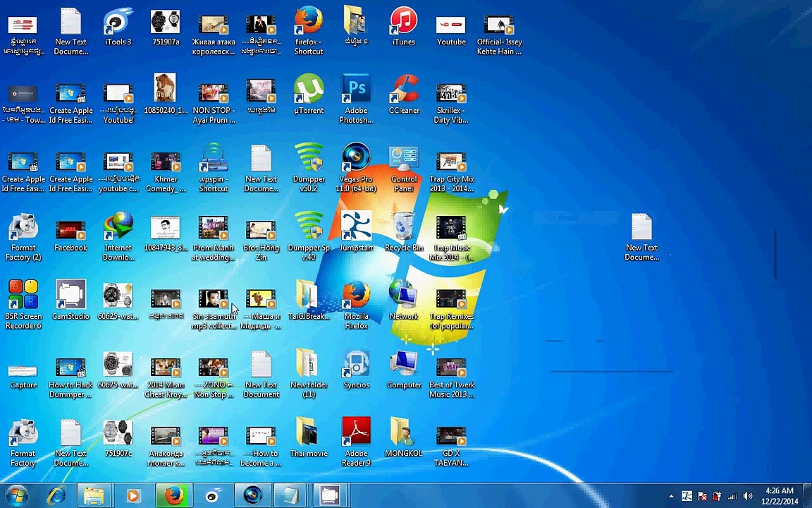
Task: Select the Dumpper v50.2 icon
Action: pos(309,169)
